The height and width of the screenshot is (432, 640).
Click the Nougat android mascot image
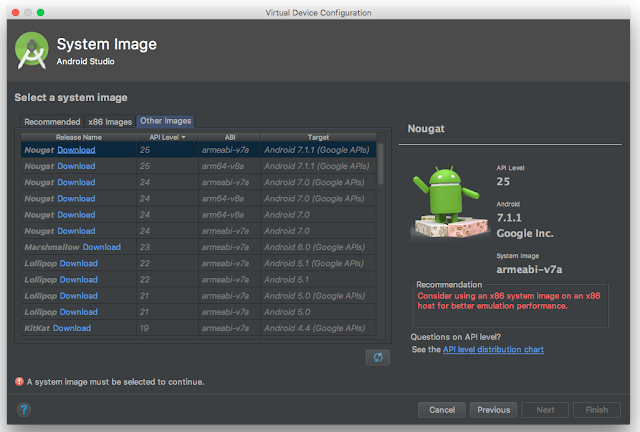(x=451, y=202)
